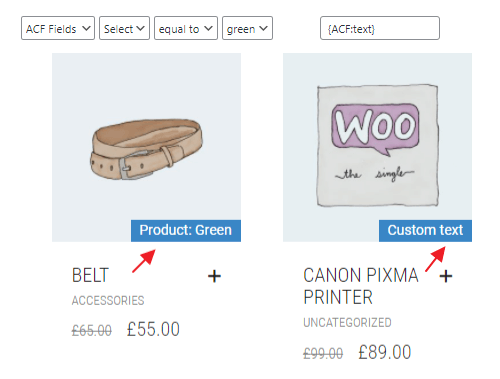Click the chevron arrow on ACF Fields
Image resolution: width=500 pixels, height=379 pixels.
(86, 28)
